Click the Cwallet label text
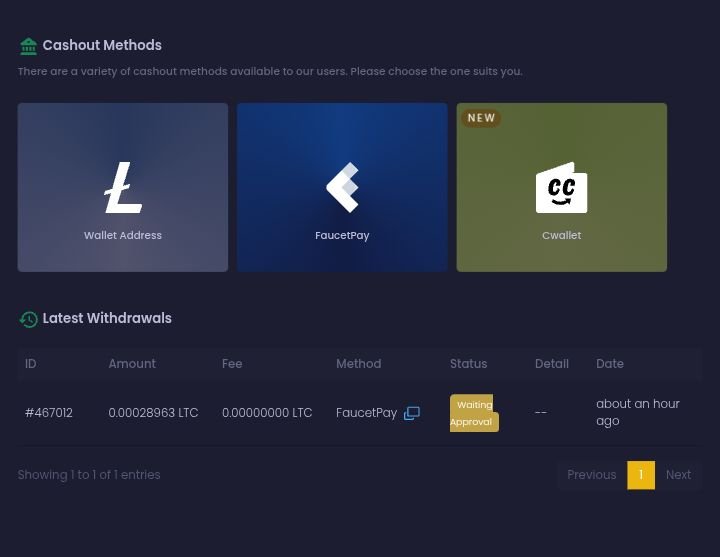Screen dimensions: 720x557 coord(562,236)
